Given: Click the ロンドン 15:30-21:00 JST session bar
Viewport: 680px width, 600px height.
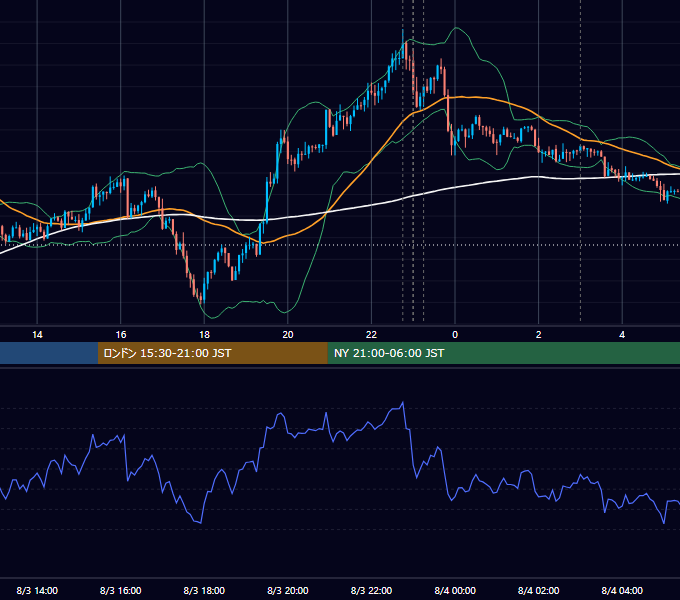Looking at the screenshot, I should coord(212,353).
